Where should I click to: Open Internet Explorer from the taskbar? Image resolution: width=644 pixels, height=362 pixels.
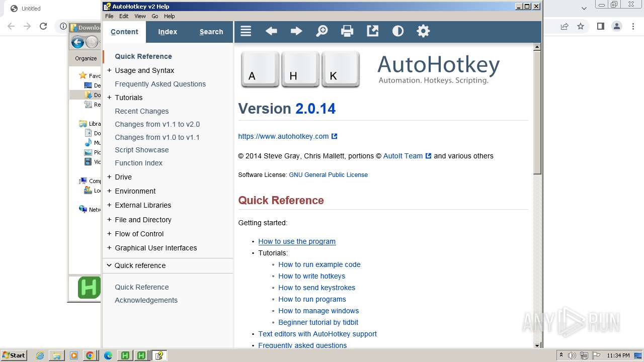click(x=40, y=355)
